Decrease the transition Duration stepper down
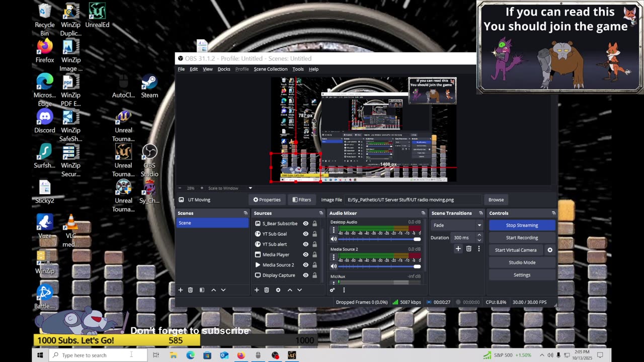Screen dimensions: 644x362 tap(479, 240)
